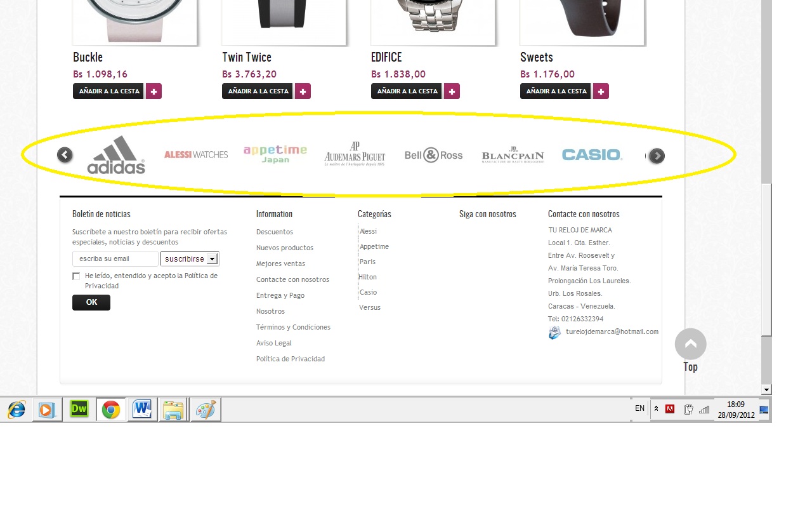Open Paint from the taskbar
The width and height of the screenshot is (812, 508).
pyautogui.click(x=206, y=410)
